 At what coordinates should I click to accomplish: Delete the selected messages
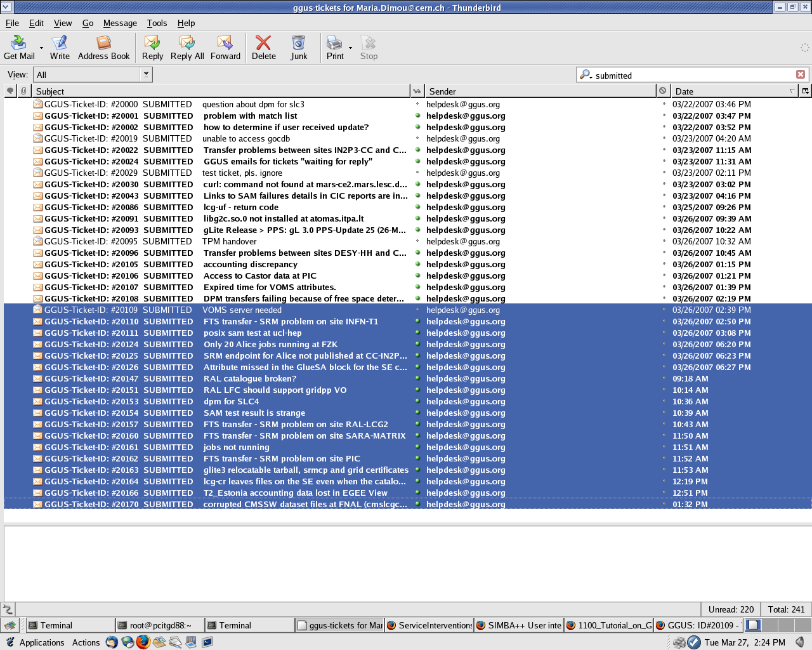click(x=263, y=48)
